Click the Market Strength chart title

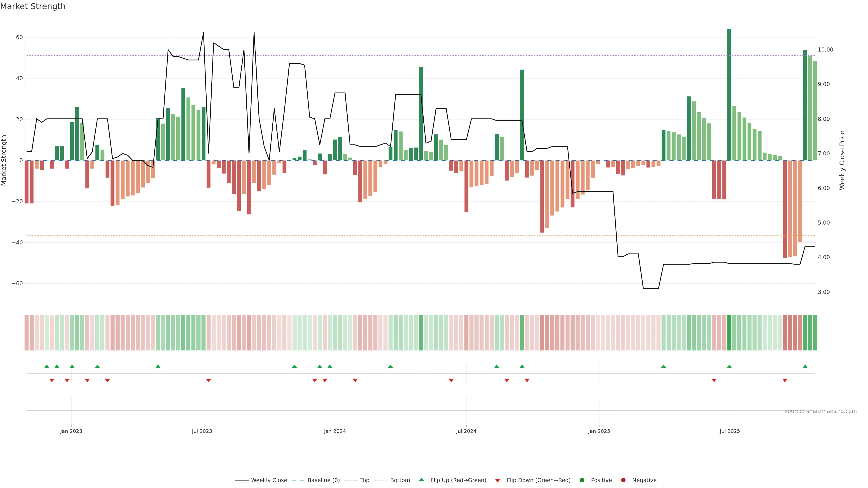[33, 6]
